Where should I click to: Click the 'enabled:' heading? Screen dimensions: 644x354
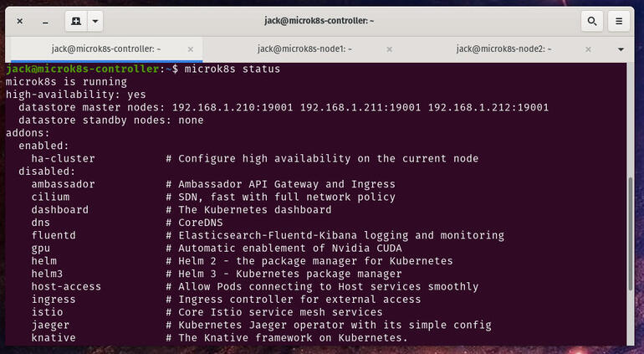coord(44,146)
